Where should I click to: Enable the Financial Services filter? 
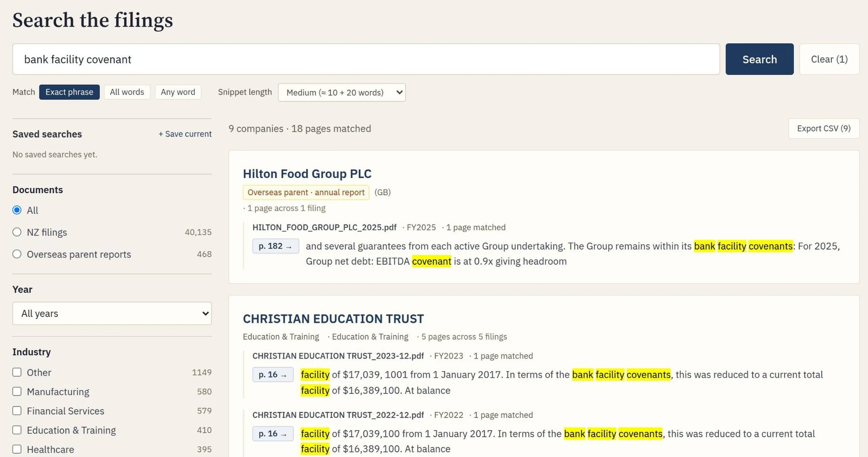[x=17, y=411]
